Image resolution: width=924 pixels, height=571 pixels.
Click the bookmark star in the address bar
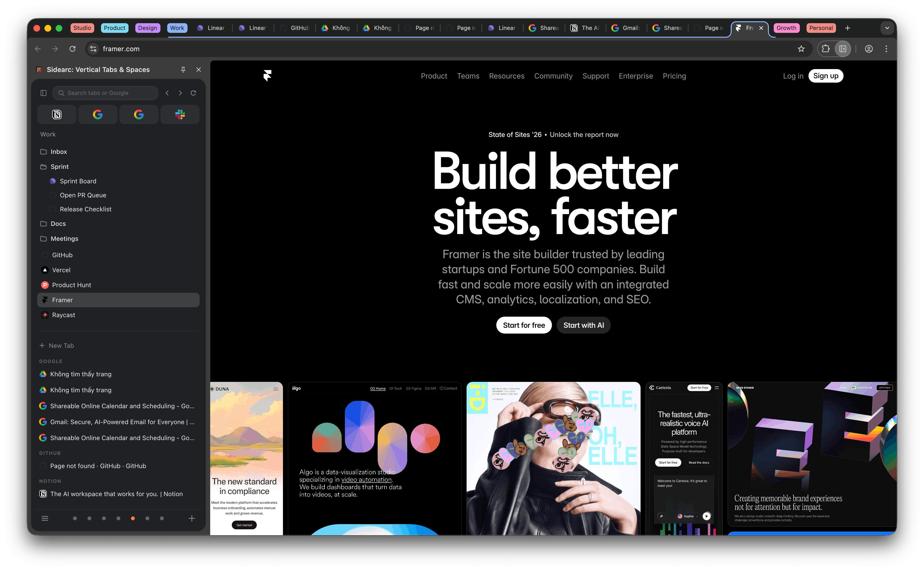pyautogui.click(x=801, y=49)
